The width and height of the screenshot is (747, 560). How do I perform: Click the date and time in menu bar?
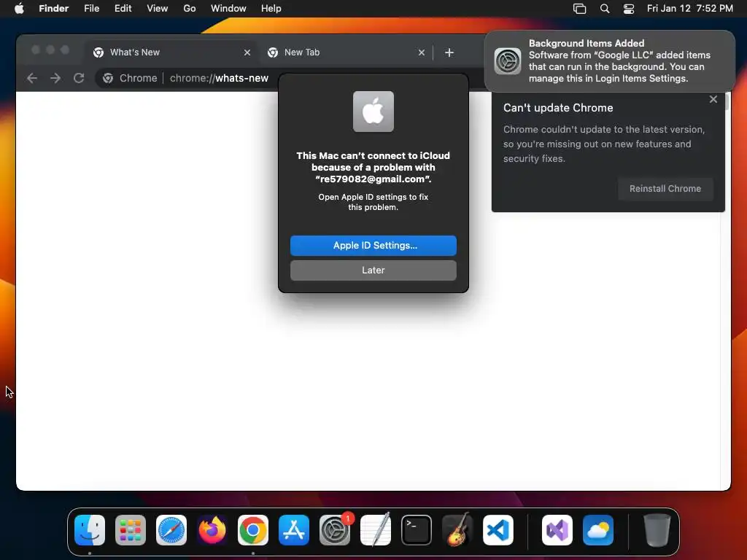pos(690,9)
